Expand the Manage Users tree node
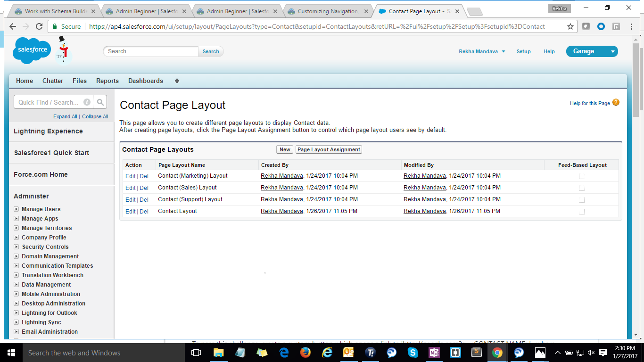This screenshot has height=362, width=644. pos(16,209)
